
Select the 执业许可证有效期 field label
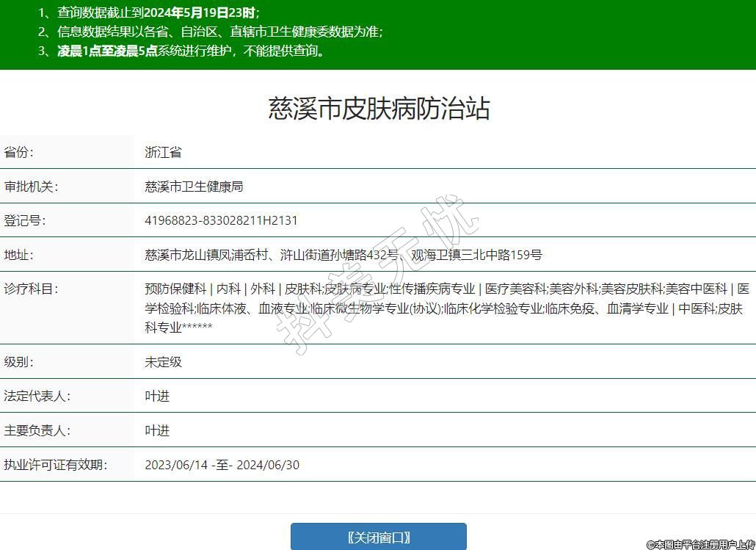tap(55, 465)
